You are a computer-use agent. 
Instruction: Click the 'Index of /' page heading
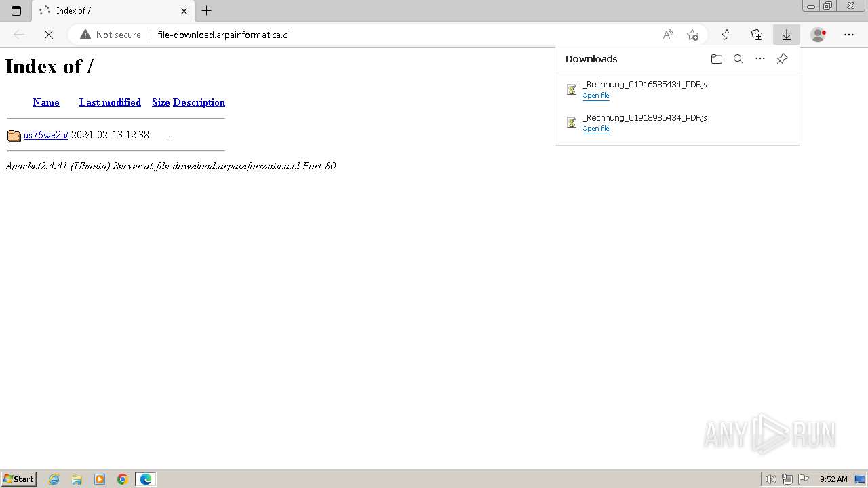tap(49, 66)
